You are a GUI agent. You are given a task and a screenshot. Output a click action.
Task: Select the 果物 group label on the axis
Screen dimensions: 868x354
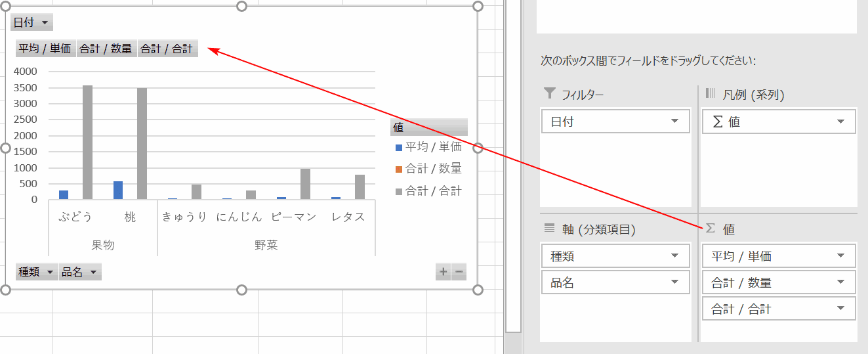(x=103, y=245)
